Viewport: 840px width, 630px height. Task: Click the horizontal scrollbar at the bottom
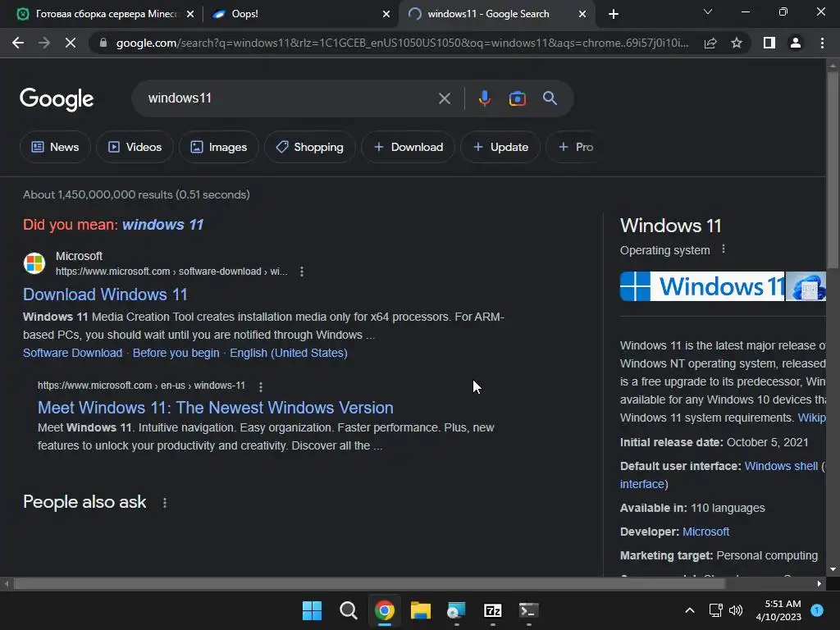click(x=369, y=584)
